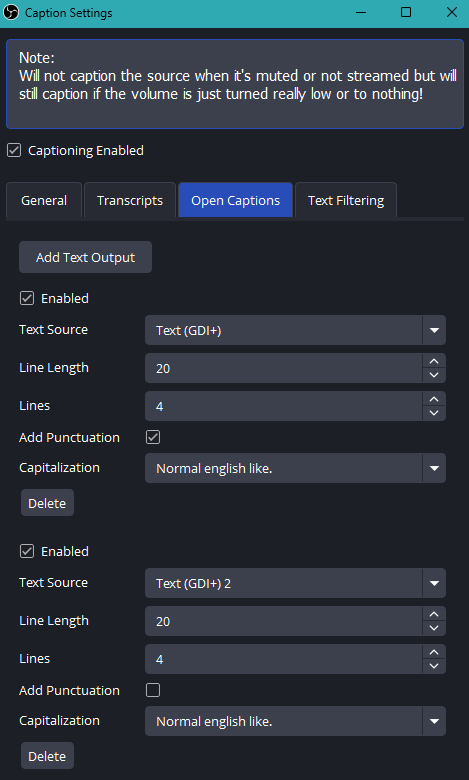This screenshot has width=469, height=780.
Task: Click Line Length field of Text (GDI+) output
Action: [x=283, y=369]
